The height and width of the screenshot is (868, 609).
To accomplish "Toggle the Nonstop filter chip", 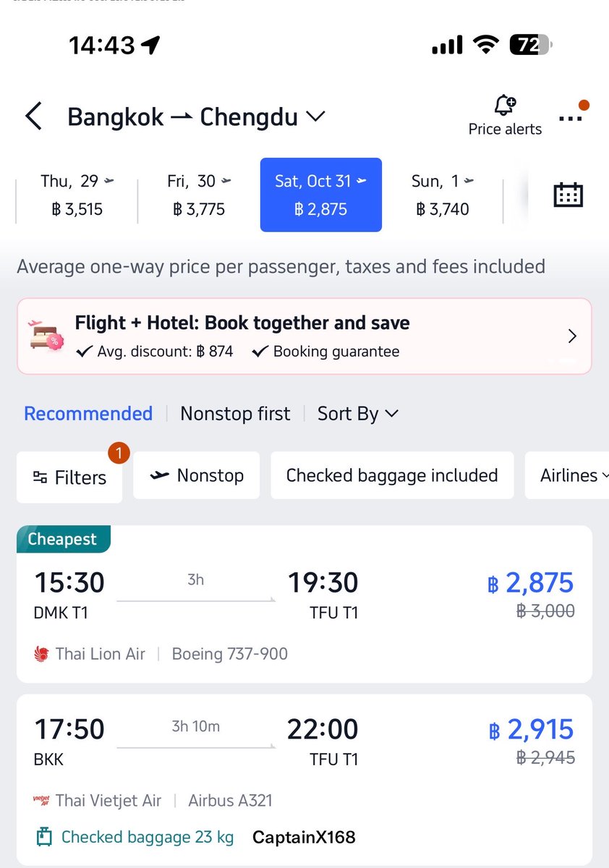I will click(x=197, y=476).
